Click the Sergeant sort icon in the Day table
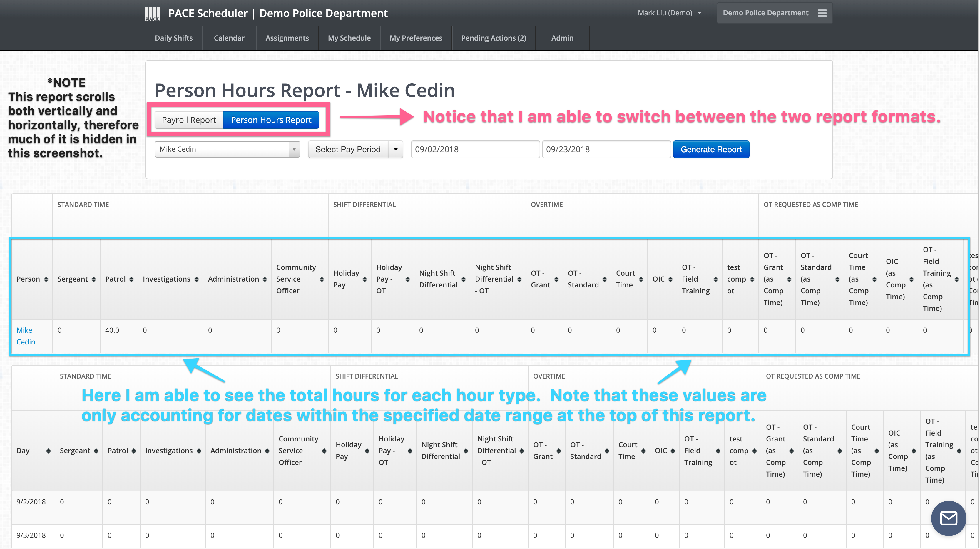 tap(96, 451)
